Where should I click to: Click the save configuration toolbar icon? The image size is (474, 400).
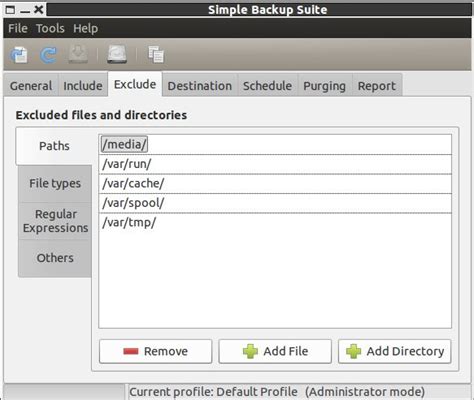tap(19, 55)
